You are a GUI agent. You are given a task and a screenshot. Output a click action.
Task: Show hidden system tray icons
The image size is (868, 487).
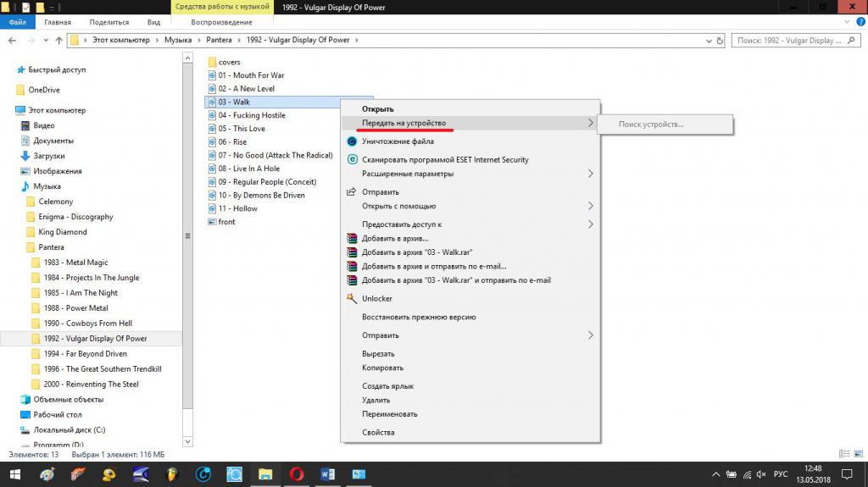715,474
